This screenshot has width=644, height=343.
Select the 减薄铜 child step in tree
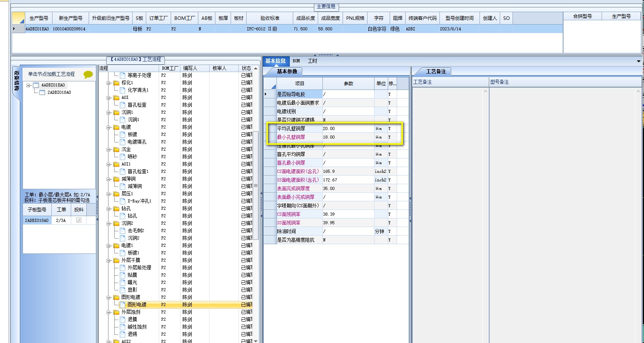pos(135,186)
